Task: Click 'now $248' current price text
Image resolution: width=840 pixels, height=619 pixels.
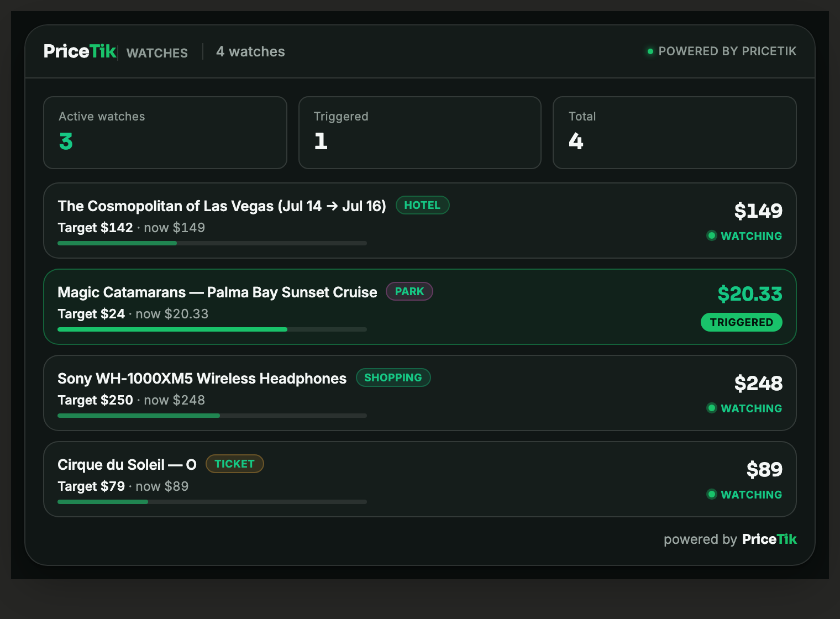Action: (174, 400)
